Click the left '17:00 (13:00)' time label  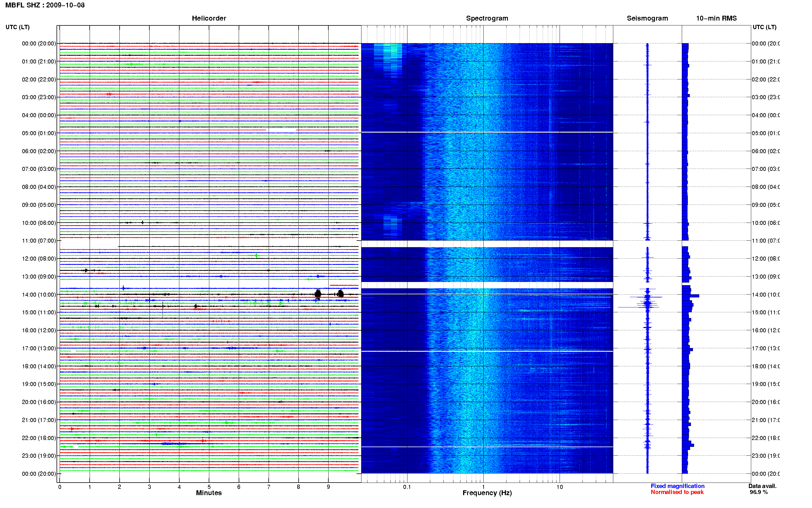click(x=39, y=348)
